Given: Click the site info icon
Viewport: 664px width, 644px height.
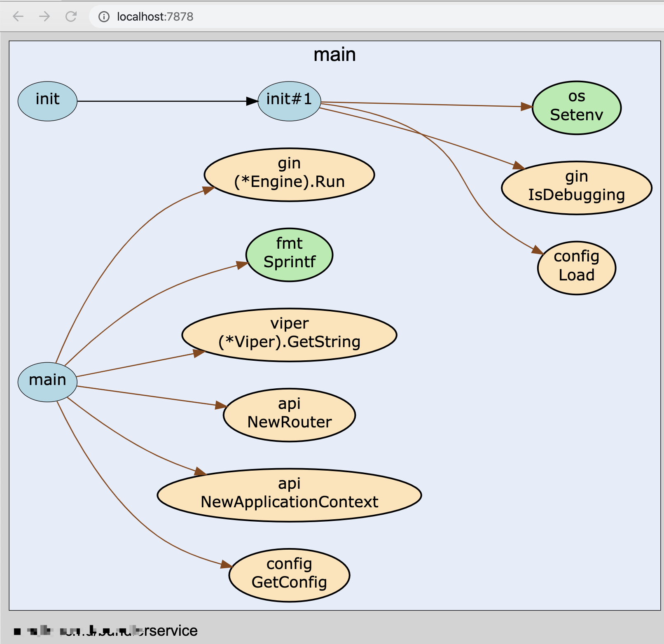Looking at the screenshot, I should [x=104, y=16].
